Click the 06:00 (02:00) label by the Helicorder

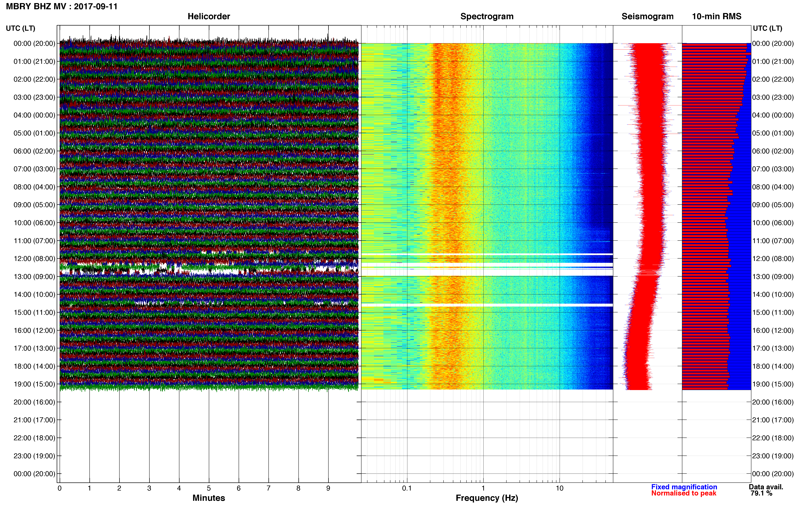click(x=34, y=151)
